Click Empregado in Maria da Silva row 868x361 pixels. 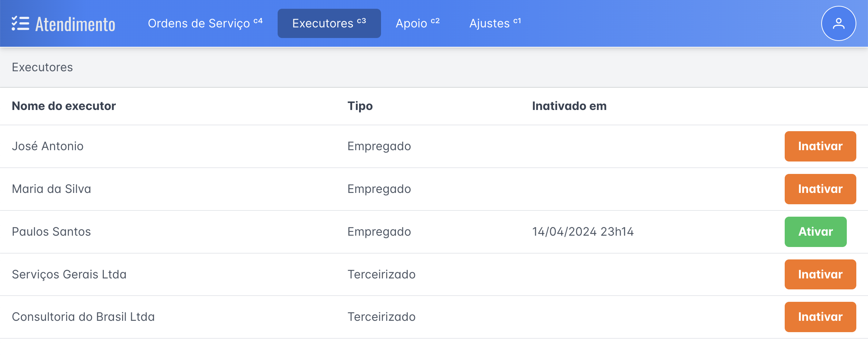[379, 189]
